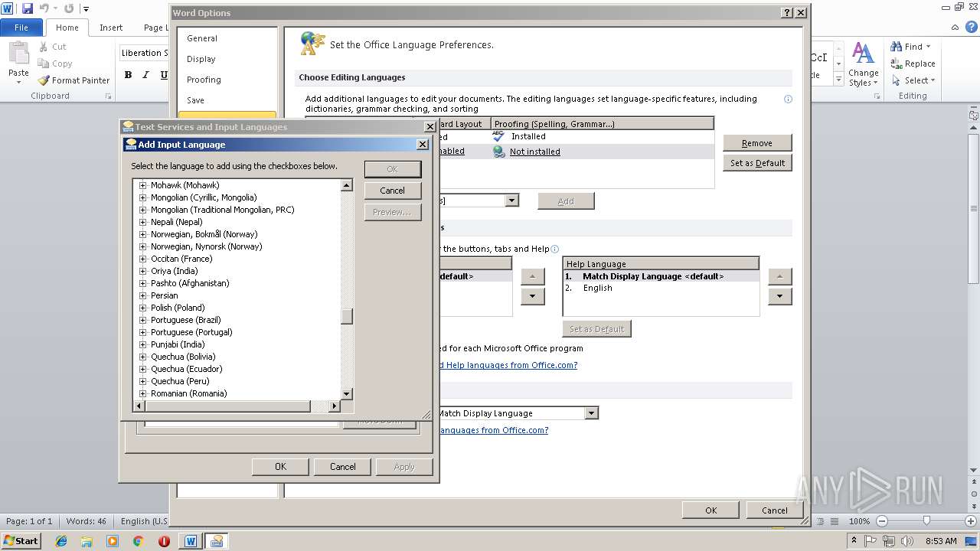
Task: Open Google Chrome from taskbar
Action: pos(138,541)
